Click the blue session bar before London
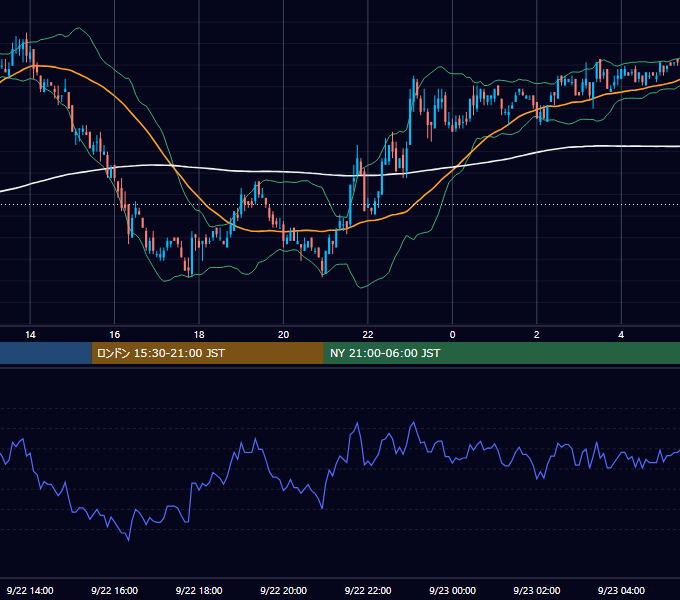Screen dimensions: 680x600 [x=46, y=353]
